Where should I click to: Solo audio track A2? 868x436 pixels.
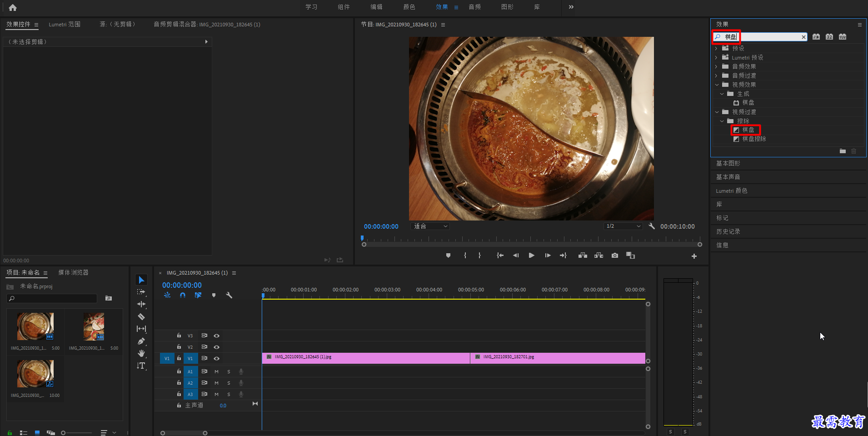[x=229, y=383]
